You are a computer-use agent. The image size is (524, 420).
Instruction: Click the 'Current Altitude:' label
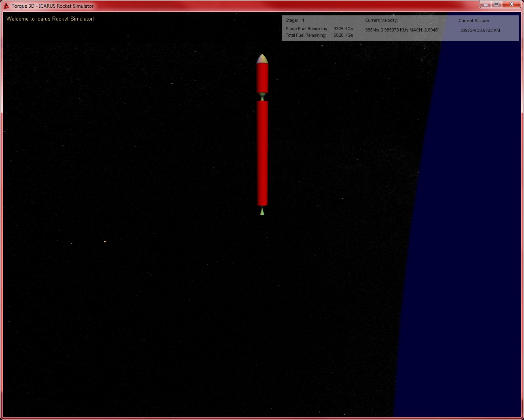point(474,21)
